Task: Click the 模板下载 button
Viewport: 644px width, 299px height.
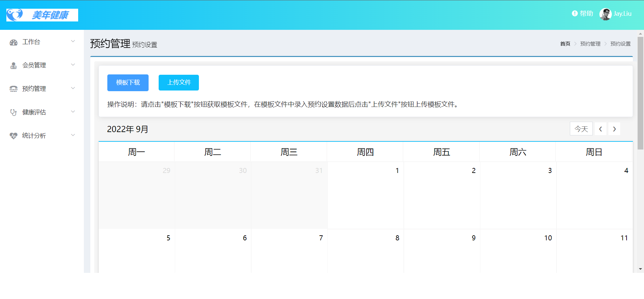Action: 128,83
